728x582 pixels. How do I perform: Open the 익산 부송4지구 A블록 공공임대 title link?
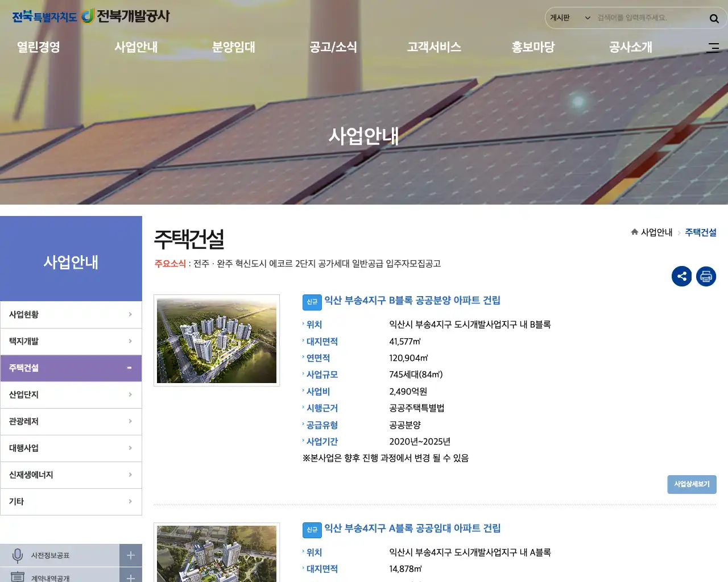point(412,529)
